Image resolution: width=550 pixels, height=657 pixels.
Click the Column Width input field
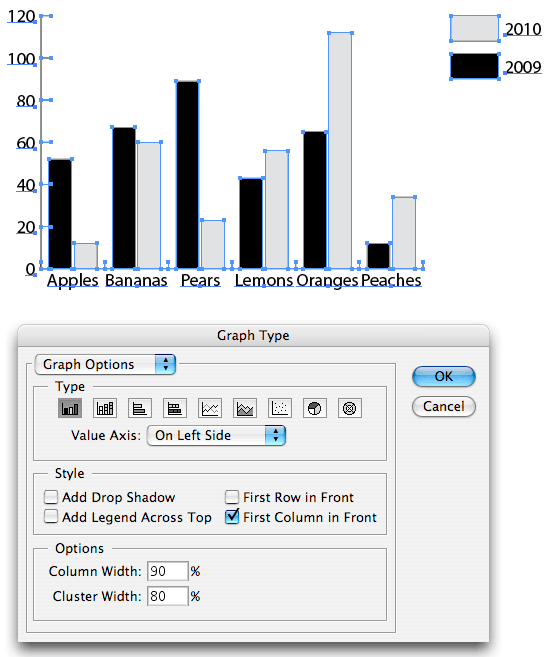168,571
